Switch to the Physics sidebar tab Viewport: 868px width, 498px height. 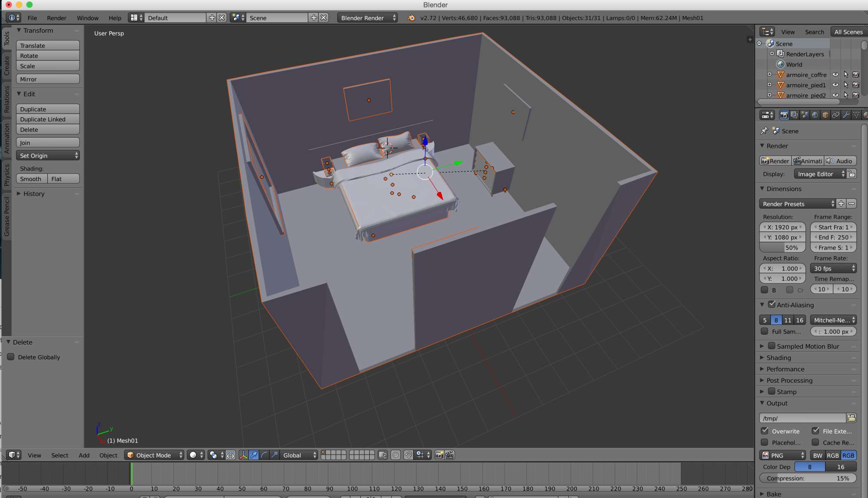click(x=7, y=175)
